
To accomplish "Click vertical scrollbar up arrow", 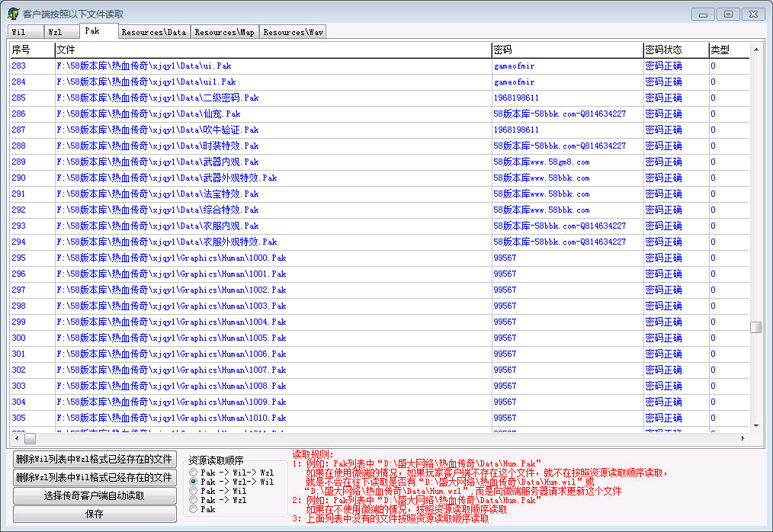I will tap(755, 50).
